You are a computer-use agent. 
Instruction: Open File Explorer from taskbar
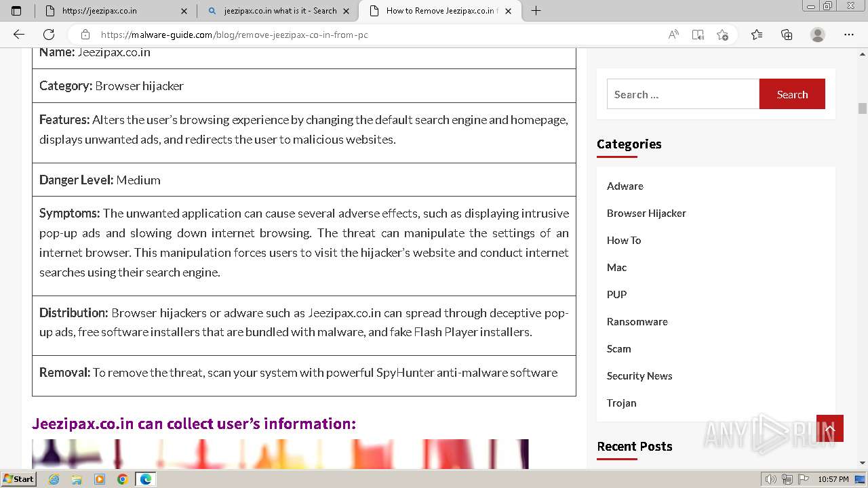[x=77, y=479]
